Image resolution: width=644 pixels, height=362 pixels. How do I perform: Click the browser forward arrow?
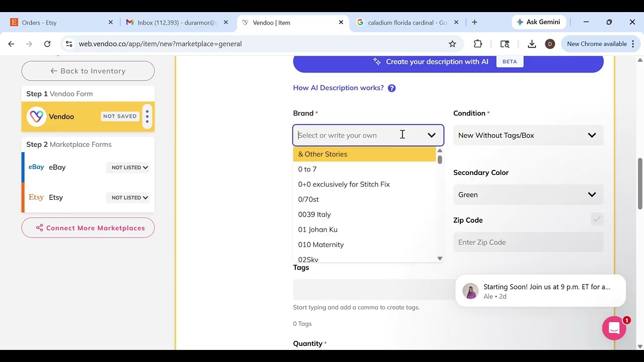point(29,44)
